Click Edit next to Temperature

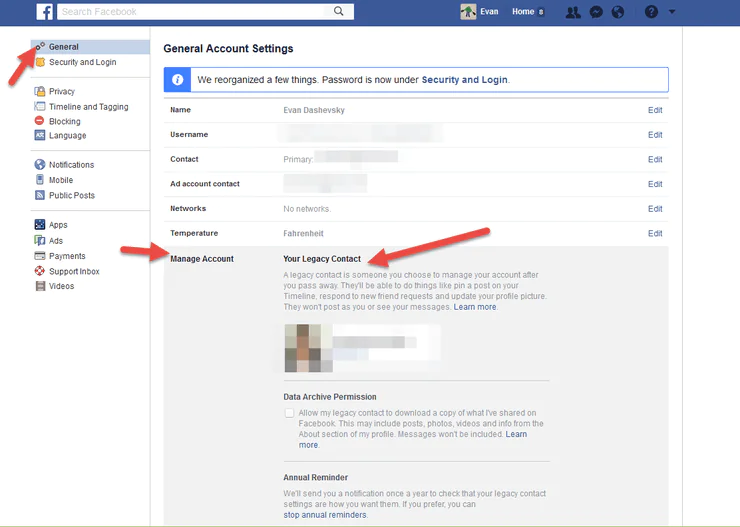(655, 233)
